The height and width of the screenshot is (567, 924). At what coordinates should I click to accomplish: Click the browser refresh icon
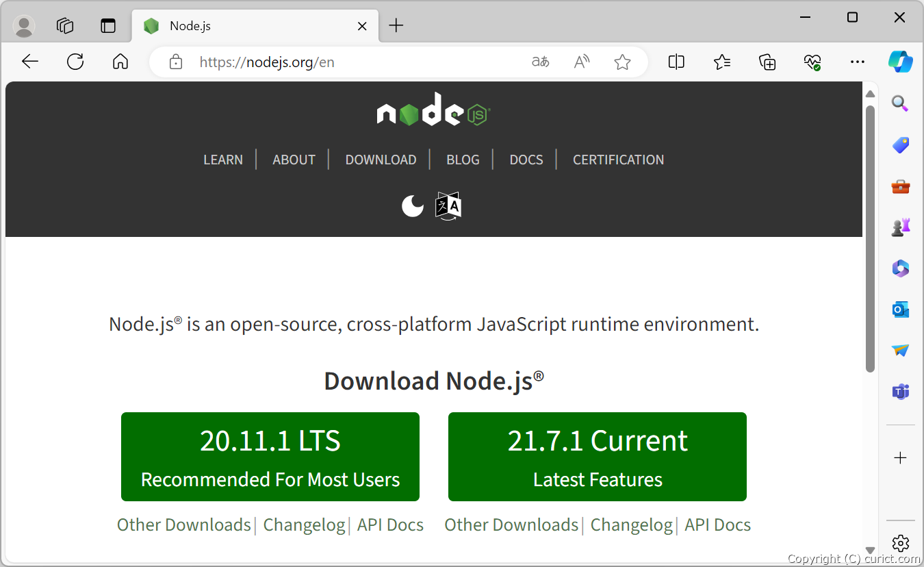pos(75,62)
